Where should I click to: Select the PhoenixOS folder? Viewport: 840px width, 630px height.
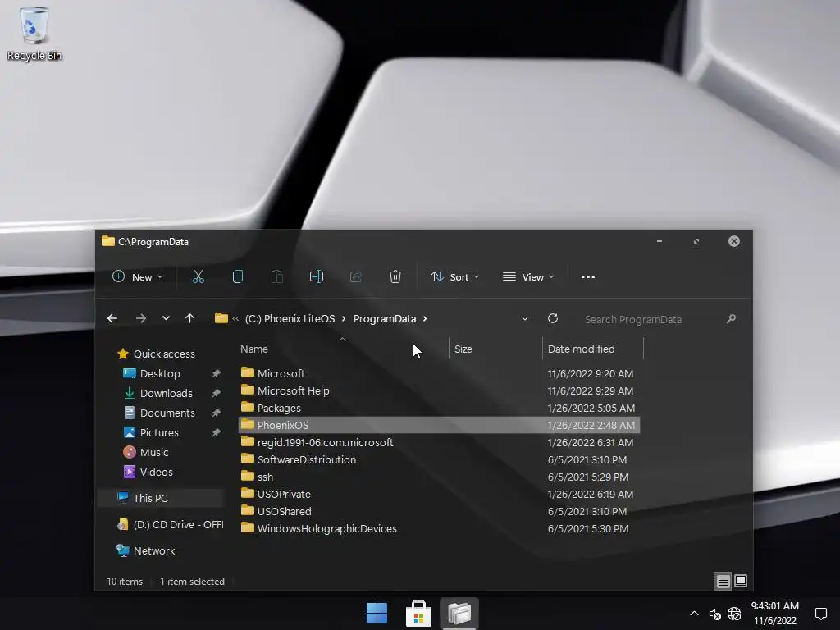[439, 425]
